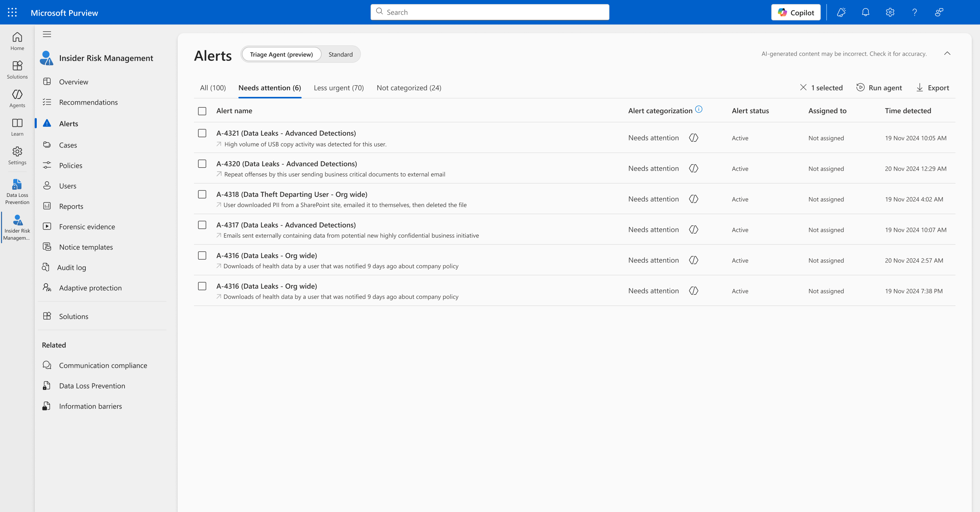Open the people feedback icon in header
This screenshot has height=512, width=980.
939,12
